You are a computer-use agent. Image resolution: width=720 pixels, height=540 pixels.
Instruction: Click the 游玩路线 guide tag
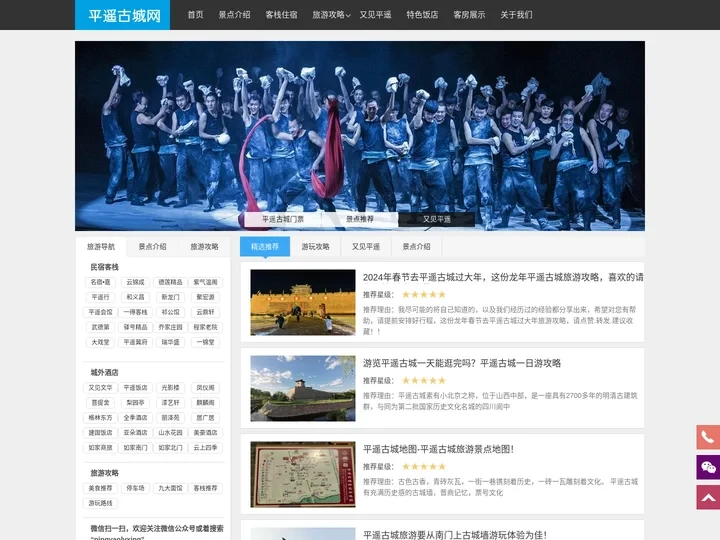(x=101, y=503)
